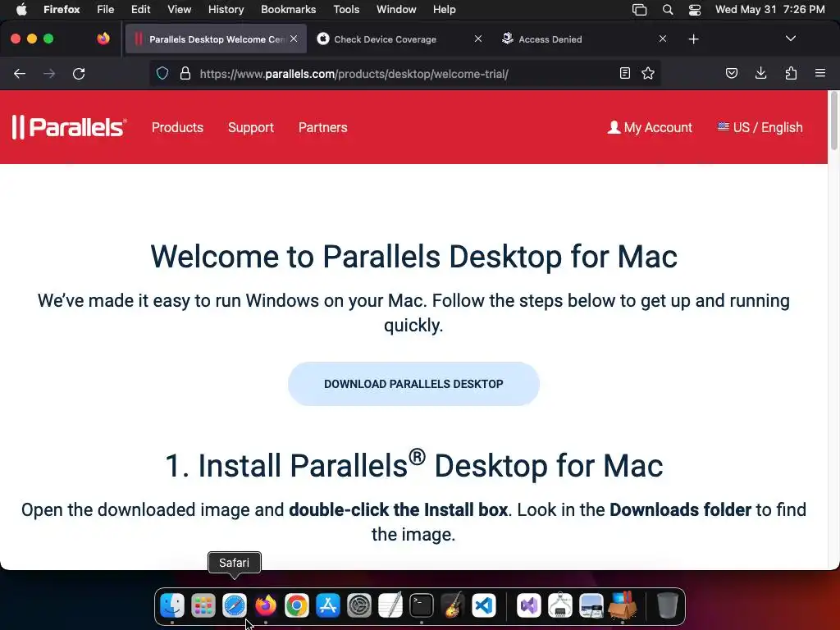This screenshot has height=630, width=840.
Task: Open a new browser tab
Action: point(694,39)
